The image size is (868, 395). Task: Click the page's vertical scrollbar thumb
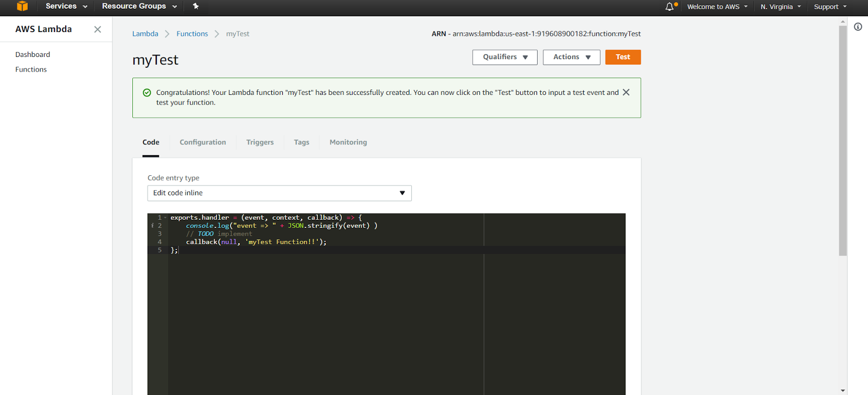[x=843, y=141]
